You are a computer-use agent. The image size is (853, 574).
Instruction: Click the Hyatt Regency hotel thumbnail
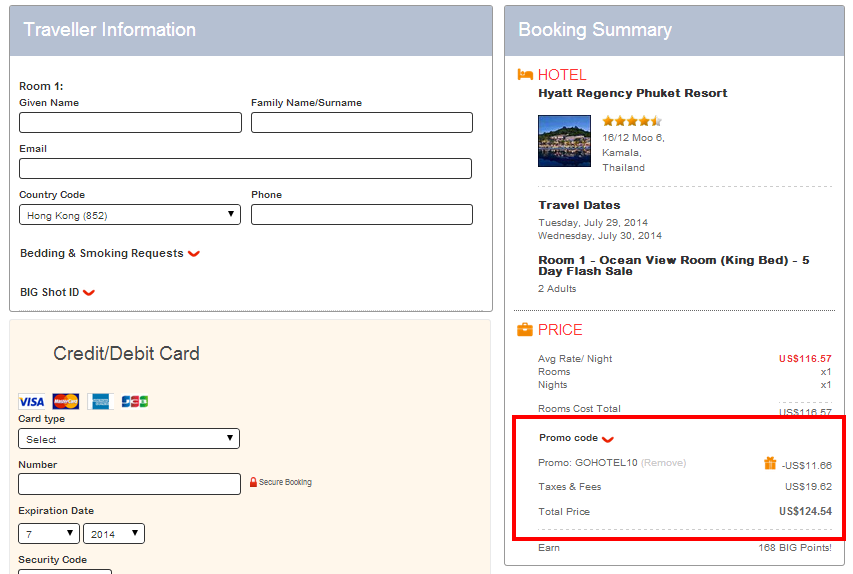(x=564, y=141)
